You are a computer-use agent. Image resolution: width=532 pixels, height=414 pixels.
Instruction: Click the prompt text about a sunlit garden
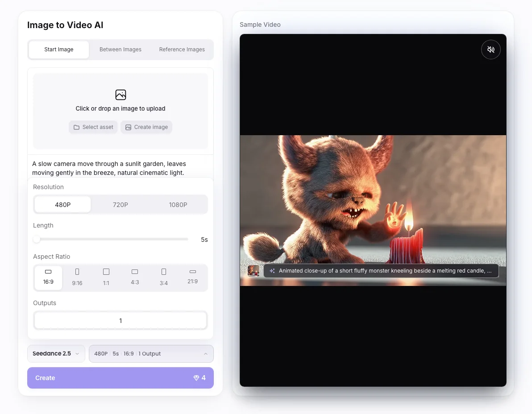coord(109,168)
